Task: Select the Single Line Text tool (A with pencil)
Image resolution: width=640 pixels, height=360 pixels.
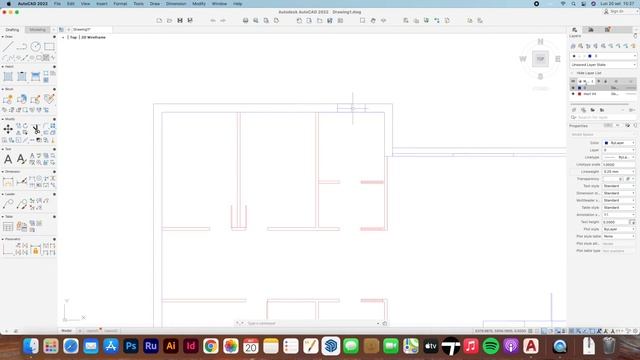Action: tap(21, 159)
